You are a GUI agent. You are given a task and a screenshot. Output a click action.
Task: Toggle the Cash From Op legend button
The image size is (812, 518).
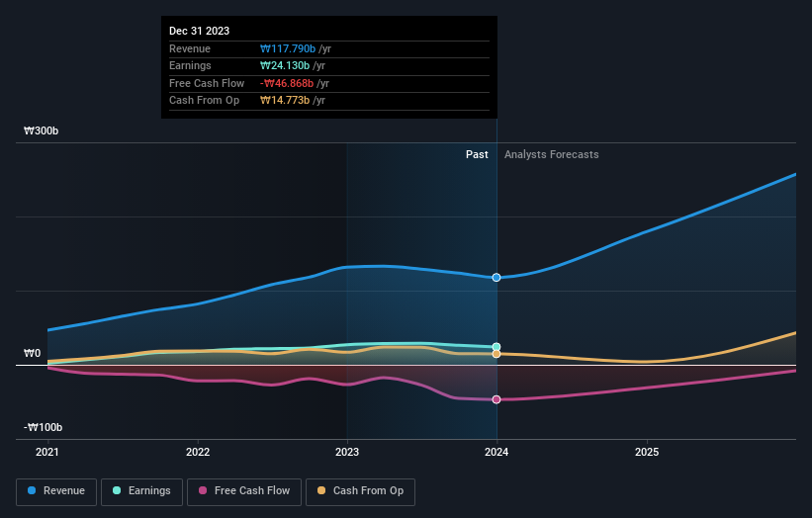360,491
